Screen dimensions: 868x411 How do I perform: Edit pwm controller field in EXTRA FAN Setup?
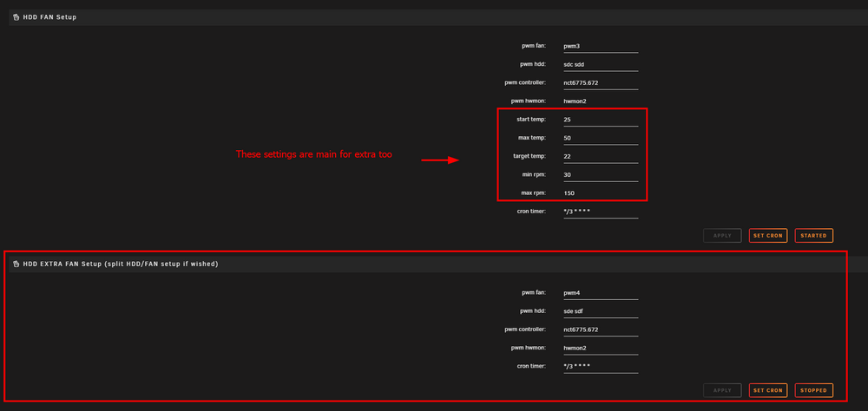[601, 329]
